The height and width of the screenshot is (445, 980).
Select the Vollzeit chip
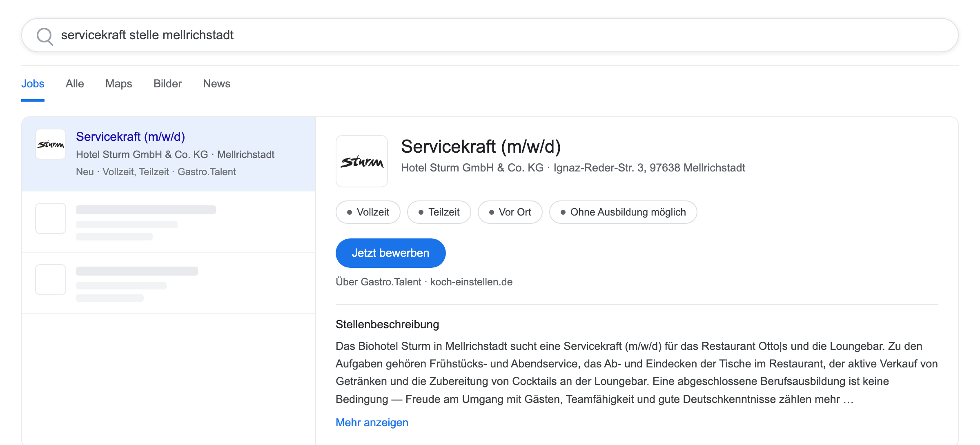point(368,212)
